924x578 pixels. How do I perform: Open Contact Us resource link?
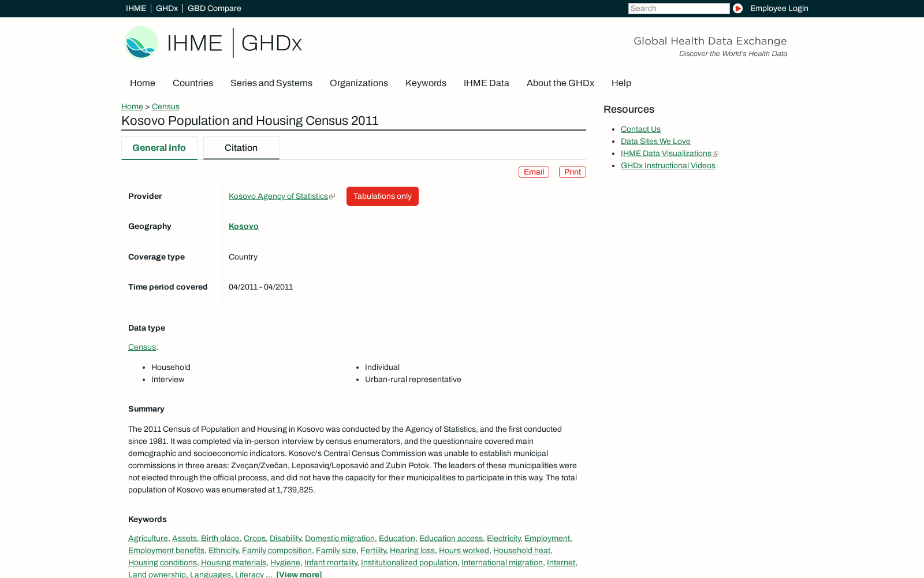(640, 129)
